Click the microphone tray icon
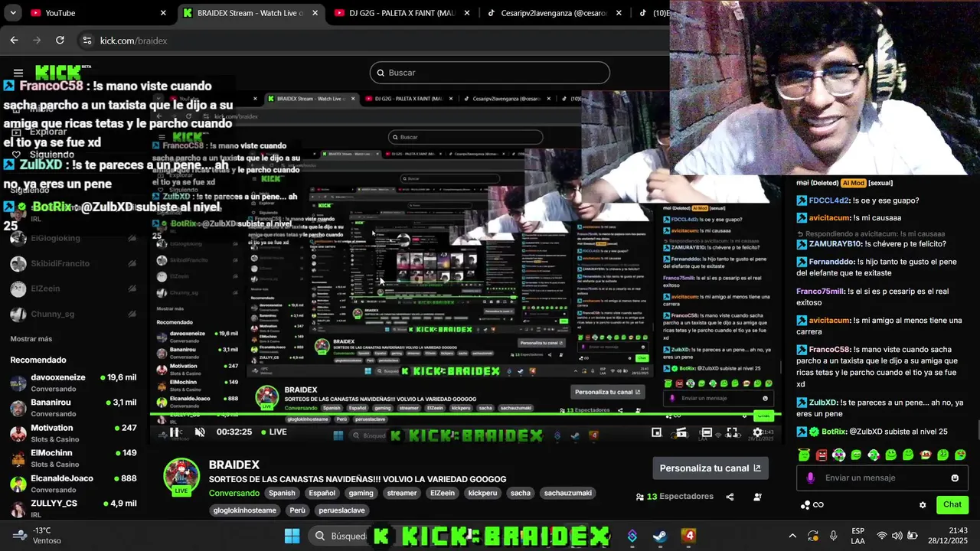The width and height of the screenshot is (980, 551). [834, 536]
